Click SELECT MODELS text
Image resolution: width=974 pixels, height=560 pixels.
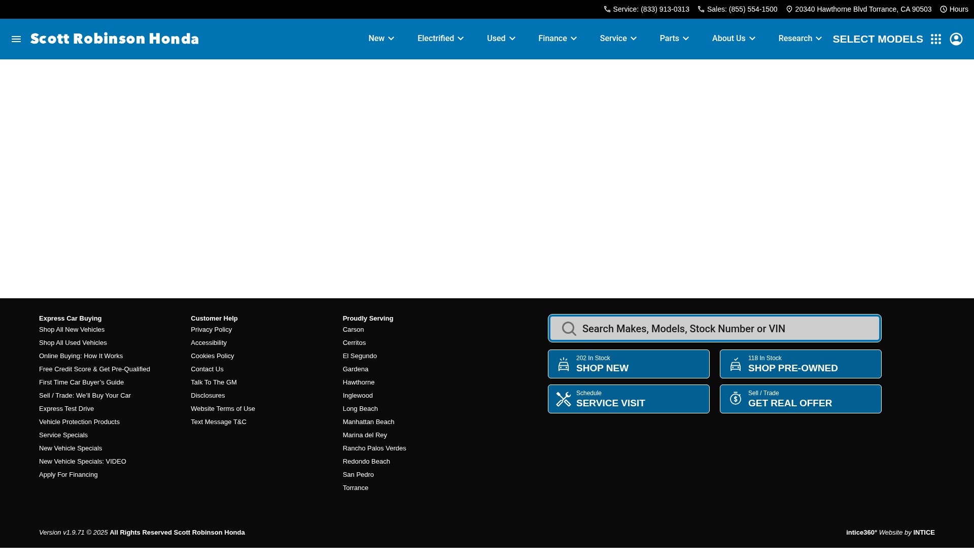tap(878, 39)
